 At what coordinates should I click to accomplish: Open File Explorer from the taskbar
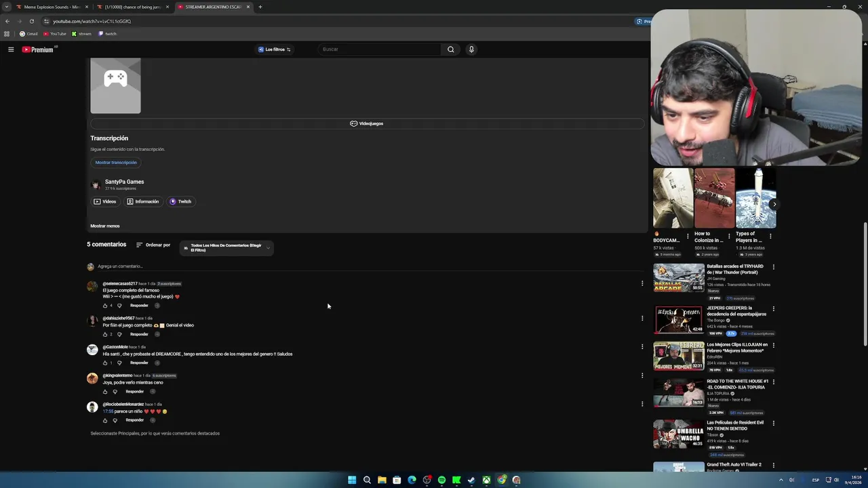pos(382,480)
